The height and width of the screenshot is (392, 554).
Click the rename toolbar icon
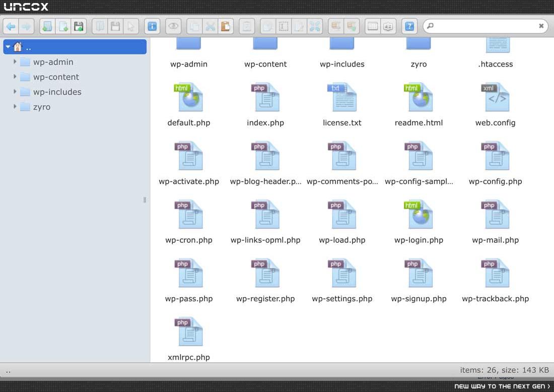[284, 26]
